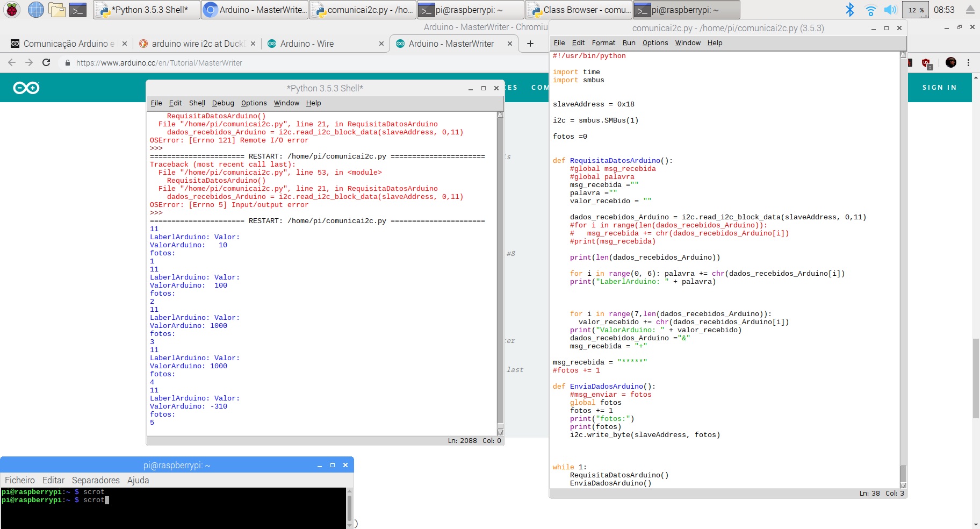Close the Comunicação Arduino browser tab
Viewport: 980px width, 529px height.
click(x=125, y=44)
